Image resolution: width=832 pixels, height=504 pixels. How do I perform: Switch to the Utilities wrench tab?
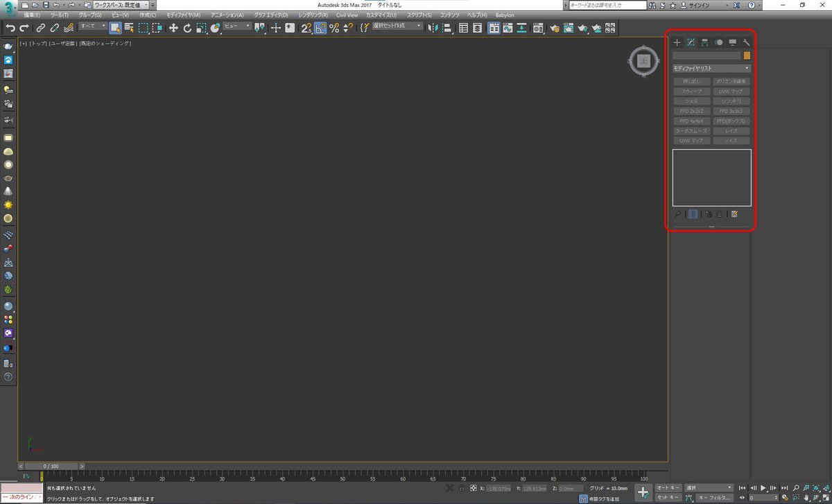747,42
